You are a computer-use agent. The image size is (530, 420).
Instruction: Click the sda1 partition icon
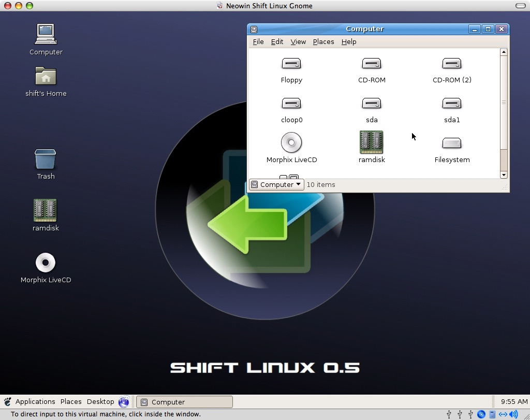pyautogui.click(x=451, y=104)
